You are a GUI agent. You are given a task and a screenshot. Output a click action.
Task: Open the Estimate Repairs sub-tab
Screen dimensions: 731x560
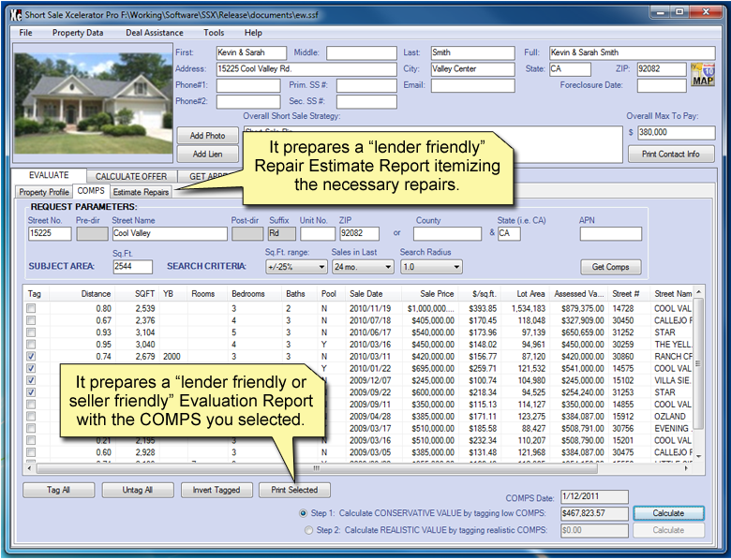pos(141,192)
